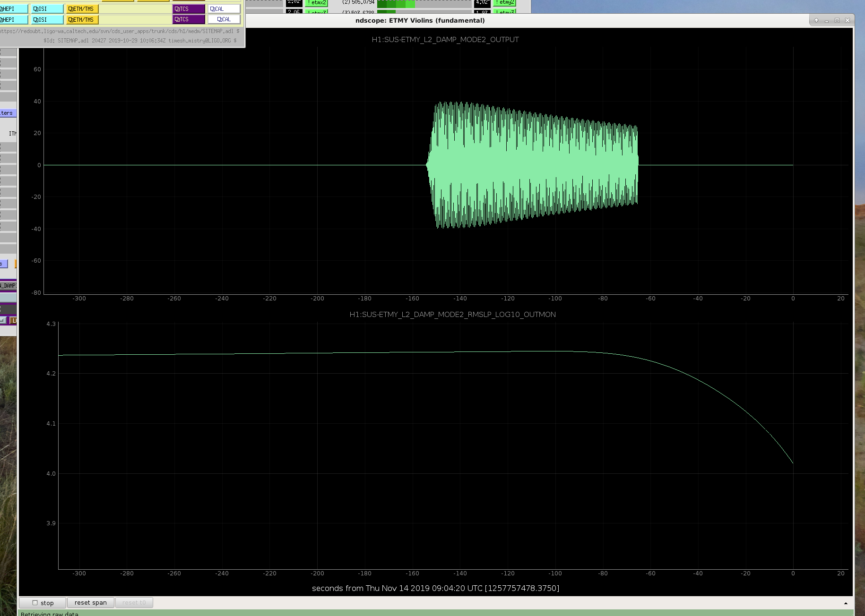Click the green 505.0794 level bar
This screenshot has height=616, width=865.
[396, 3]
